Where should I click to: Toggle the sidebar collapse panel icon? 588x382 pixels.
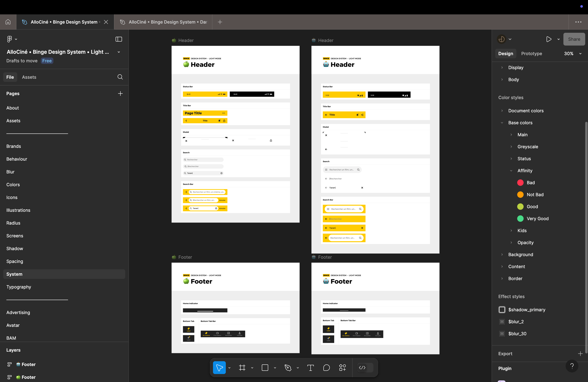point(119,39)
